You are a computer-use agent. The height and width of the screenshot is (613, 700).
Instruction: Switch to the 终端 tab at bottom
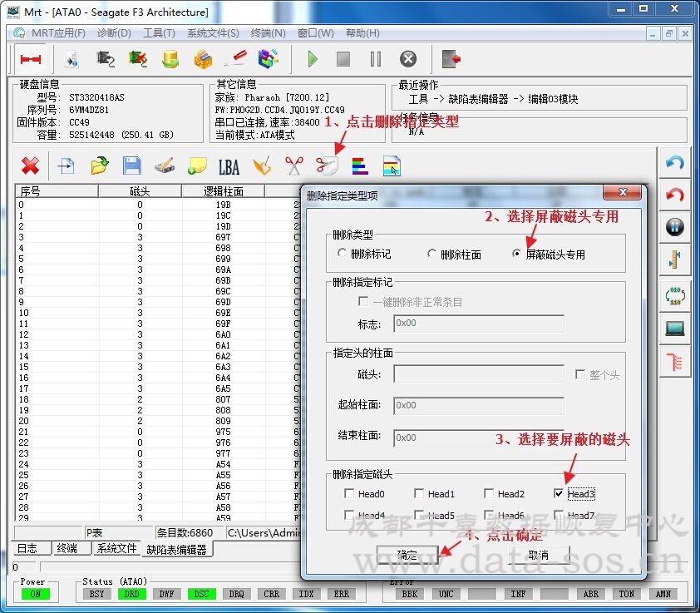(67, 548)
